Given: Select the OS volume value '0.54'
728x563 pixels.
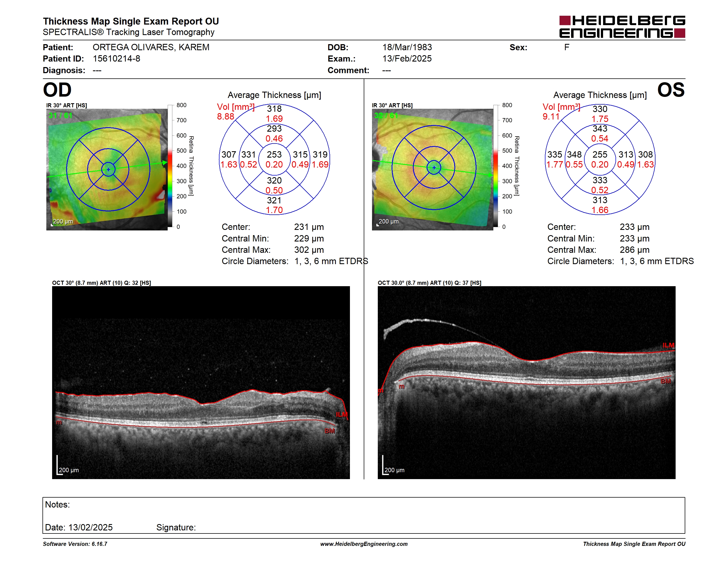Looking at the screenshot, I should (600, 139).
